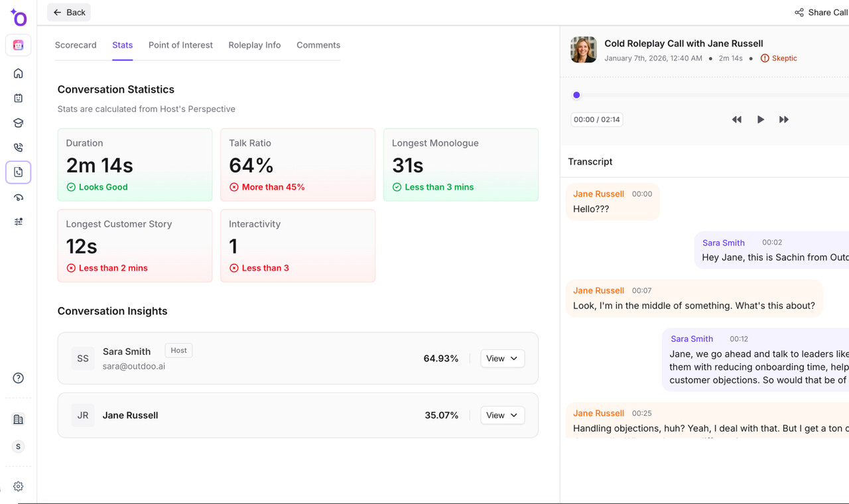Image resolution: width=849 pixels, height=504 pixels.
Task: Click the JR avatar for Jane Russell
Action: (83, 416)
